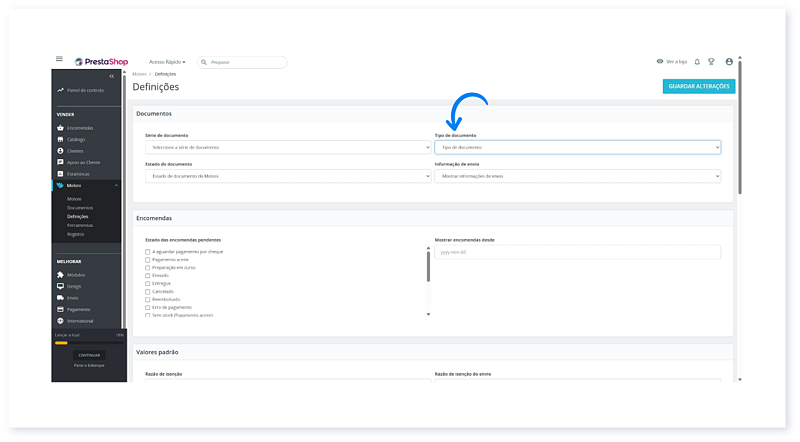Tick the 'Pagamento aceite' checkbox
This screenshot has height=442, width=800.
(148, 260)
